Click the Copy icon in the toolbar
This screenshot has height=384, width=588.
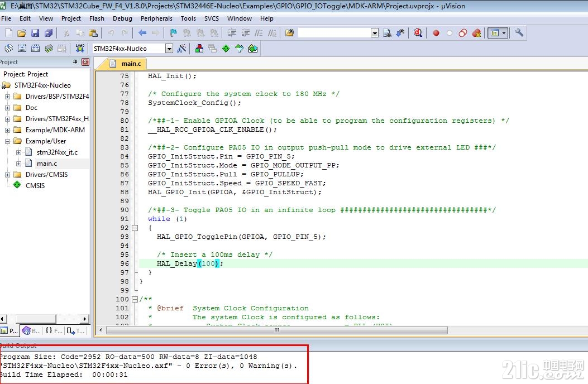click(x=80, y=33)
